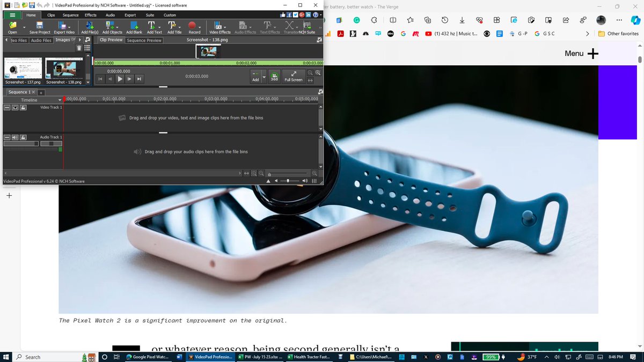
Task: Click the Open folder icon in VideoPad
Action: [12, 27]
